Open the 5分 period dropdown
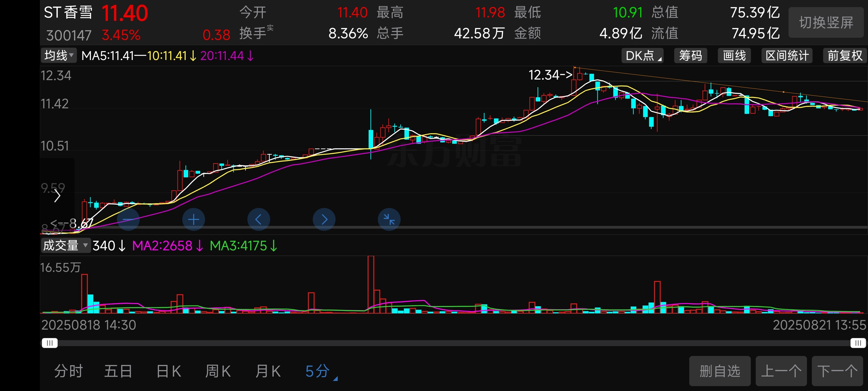868x391 pixels. tap(321, 371)
